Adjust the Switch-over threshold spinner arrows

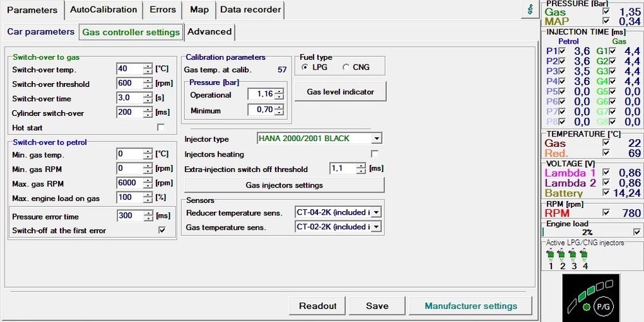pos(148,83)
